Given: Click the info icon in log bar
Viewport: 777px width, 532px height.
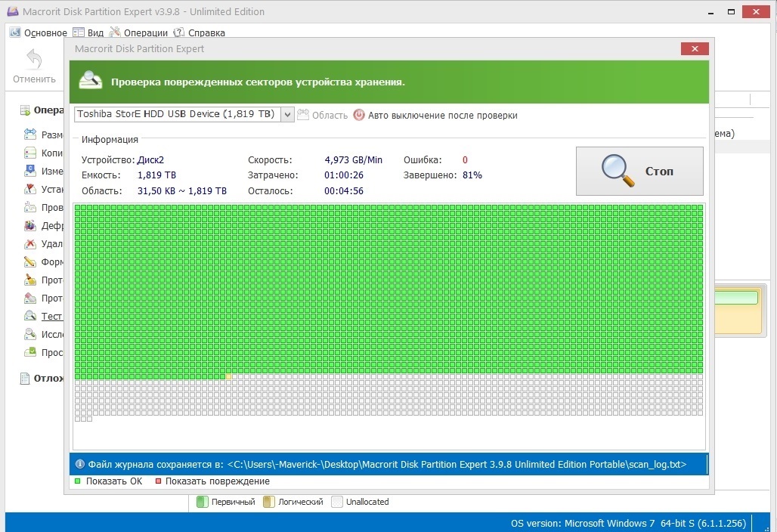Looking at the screenshot, I should (80, 464).
